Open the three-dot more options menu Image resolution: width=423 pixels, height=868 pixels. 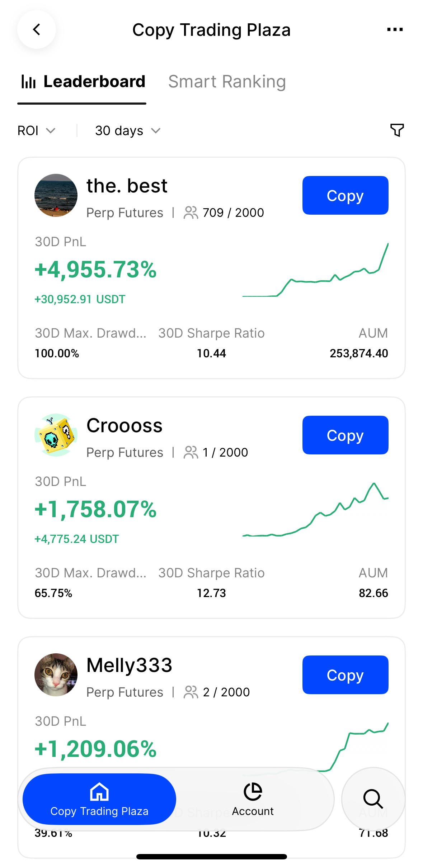(395, 29)
